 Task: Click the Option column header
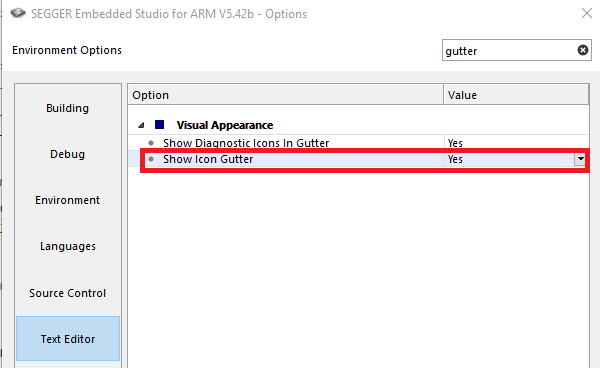point(285,95)
